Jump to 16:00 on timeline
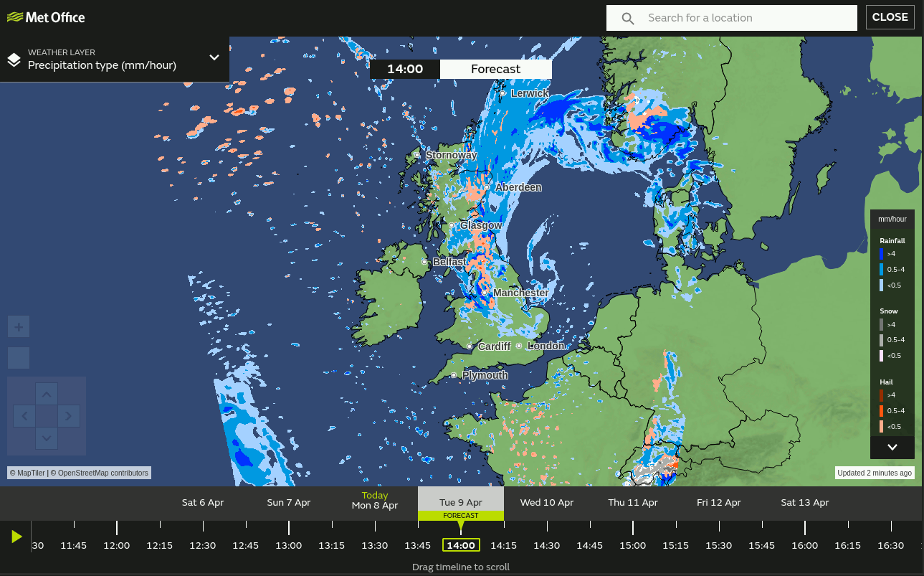Viewport: 924px width, 576px height. pyautogui.click(x=805, y=545)
